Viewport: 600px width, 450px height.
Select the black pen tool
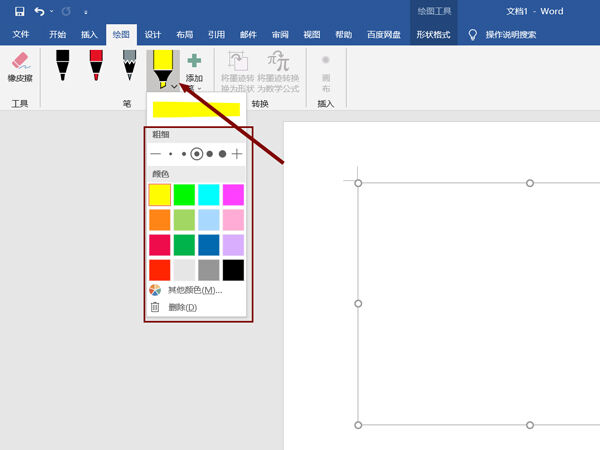point(62,65)
